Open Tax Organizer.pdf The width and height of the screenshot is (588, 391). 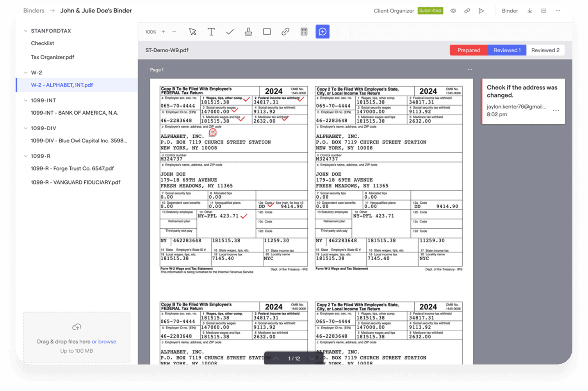[x=53, y=57]
